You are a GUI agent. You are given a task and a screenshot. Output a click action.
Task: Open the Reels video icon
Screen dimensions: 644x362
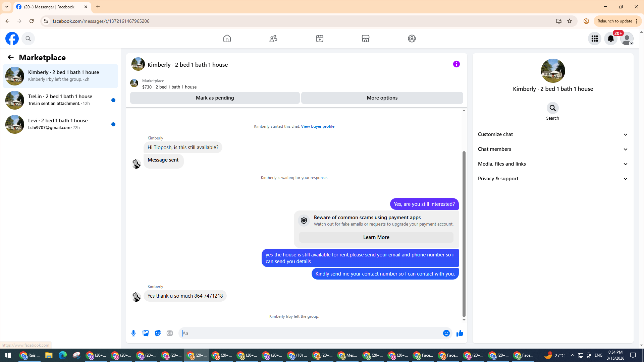pyautogui.click(x=320, y=39)
